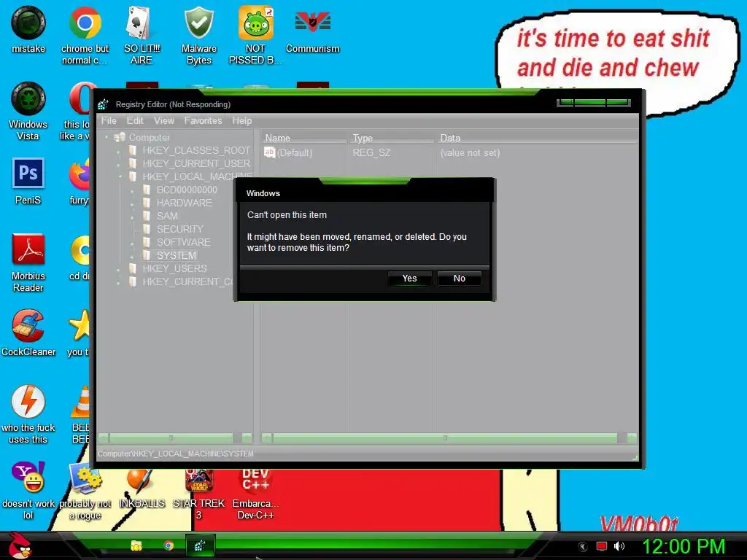Click the '(value not set)' data cell
The height and width of the screenshot is (560, 747).
471,153
